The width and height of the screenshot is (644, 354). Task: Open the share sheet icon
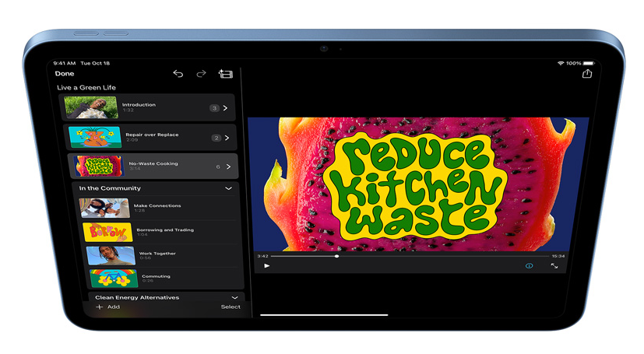[587, 74]
